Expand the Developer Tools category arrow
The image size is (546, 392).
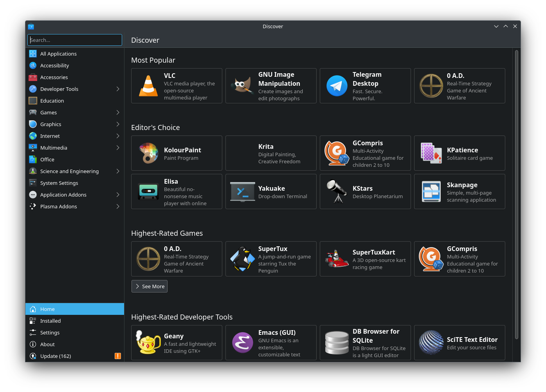click(118, 89)
